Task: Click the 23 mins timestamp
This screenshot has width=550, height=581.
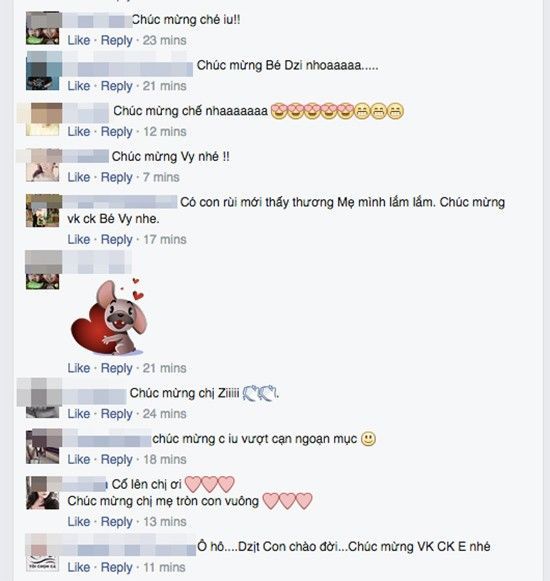Action: click(x=164, y=40)
